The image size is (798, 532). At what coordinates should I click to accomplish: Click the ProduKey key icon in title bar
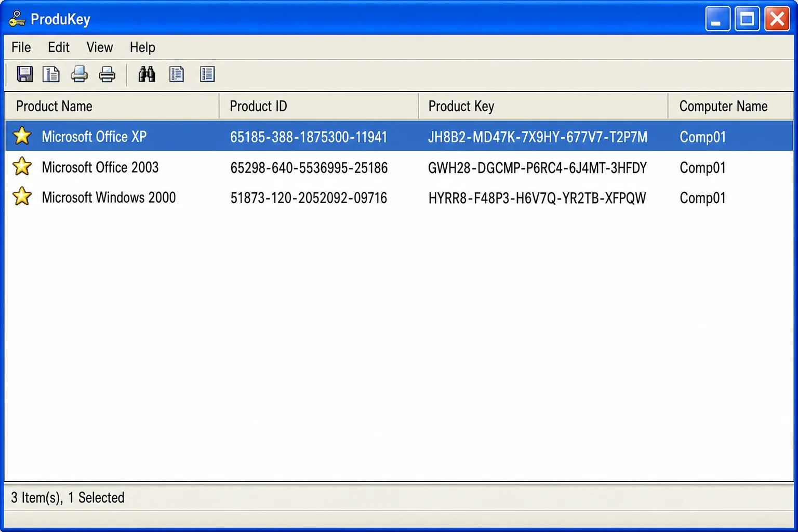(x=17, y=19)
